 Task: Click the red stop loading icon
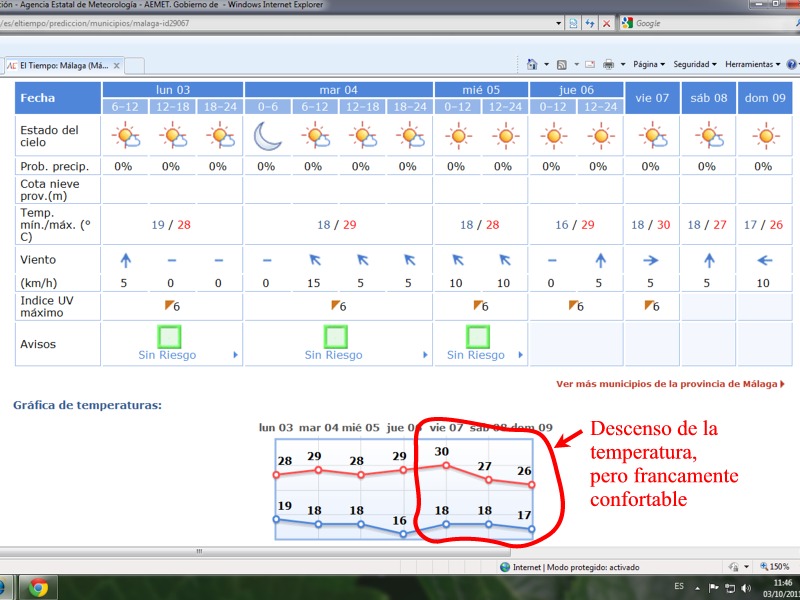point(607,22)
